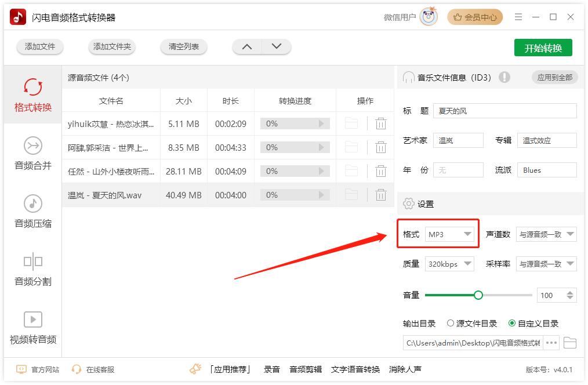Click the green 开始转换 convert button
The width and height of the screenshot is (588, 385).
[542, 48]
